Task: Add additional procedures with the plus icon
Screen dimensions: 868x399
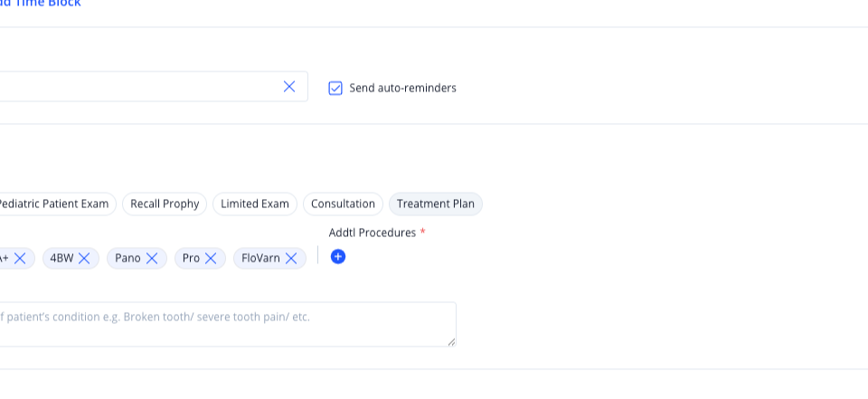Action: pos(337,257)
